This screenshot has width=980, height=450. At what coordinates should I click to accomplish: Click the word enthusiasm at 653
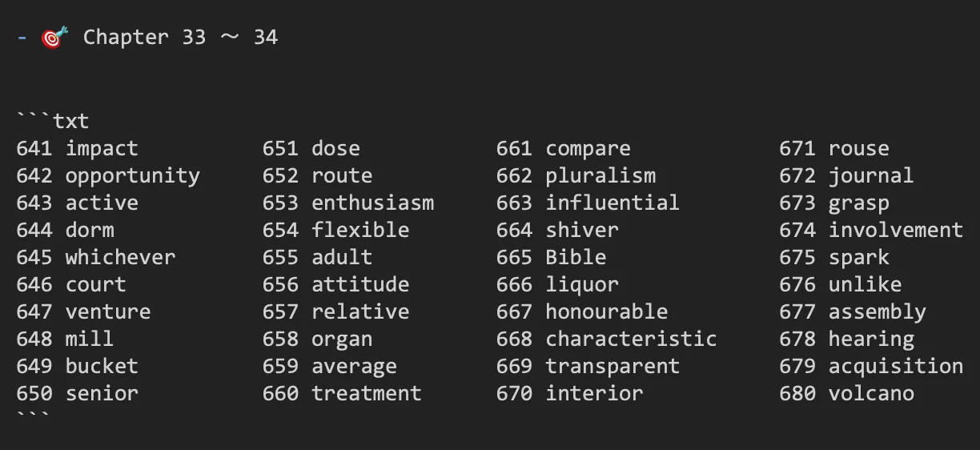pos(373,203)
